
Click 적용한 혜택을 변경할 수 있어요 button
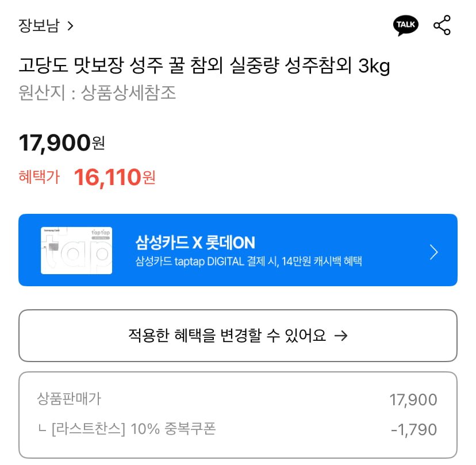(x=238, y=336)
